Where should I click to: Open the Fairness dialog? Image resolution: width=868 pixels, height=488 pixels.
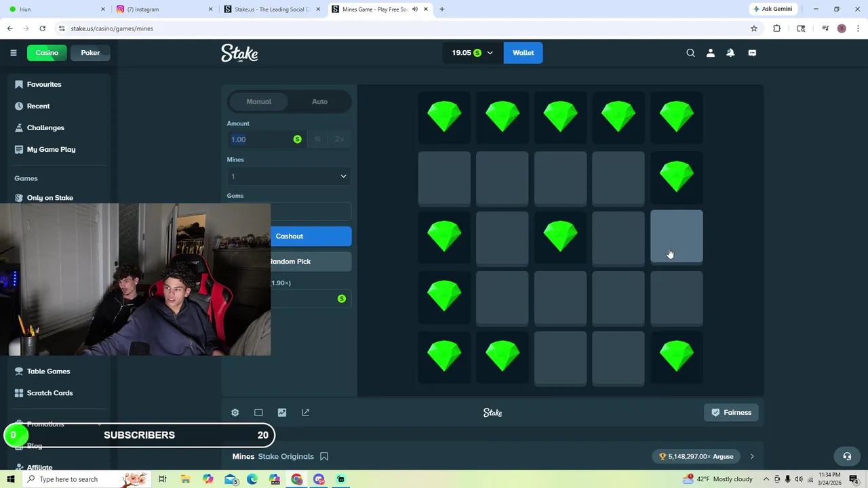click(732, 412)
